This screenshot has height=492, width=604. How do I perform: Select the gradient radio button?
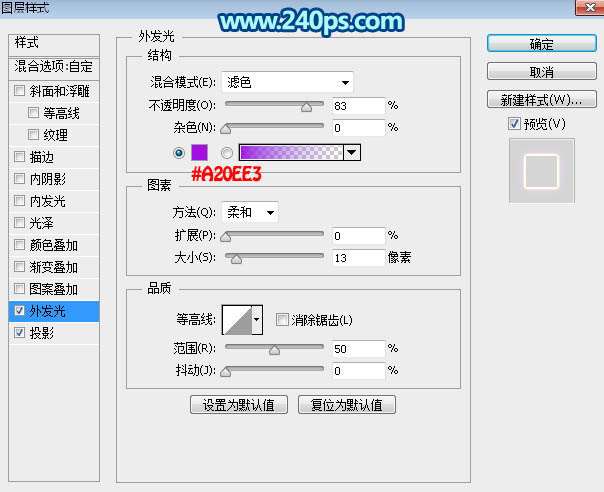[227, 153]
